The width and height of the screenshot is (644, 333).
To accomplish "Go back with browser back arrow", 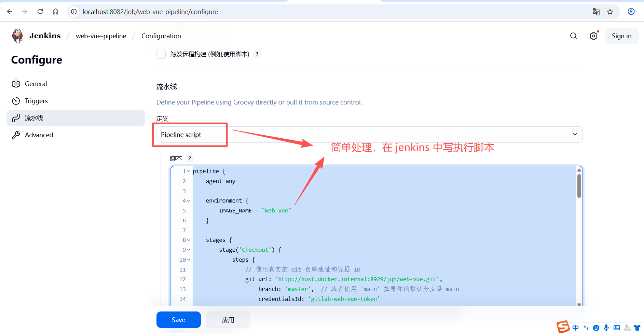I will click(10, 12).
